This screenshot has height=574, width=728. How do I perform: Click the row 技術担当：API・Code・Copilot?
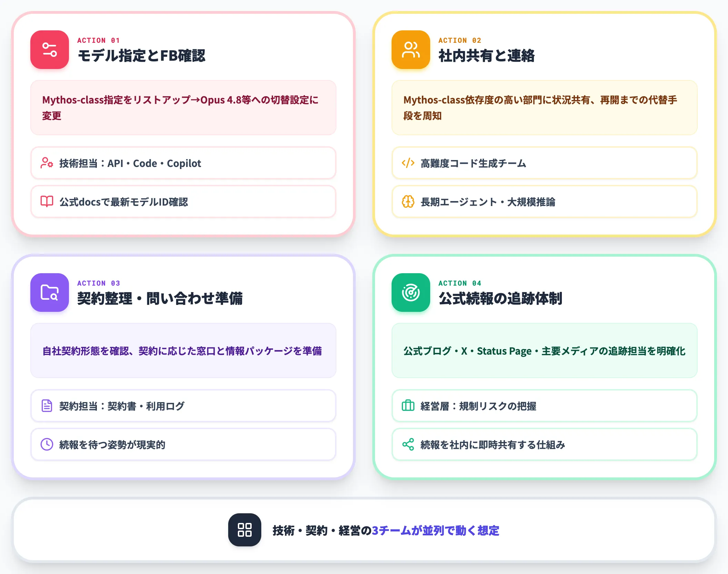pyautogui.click(x=183, y=163)
